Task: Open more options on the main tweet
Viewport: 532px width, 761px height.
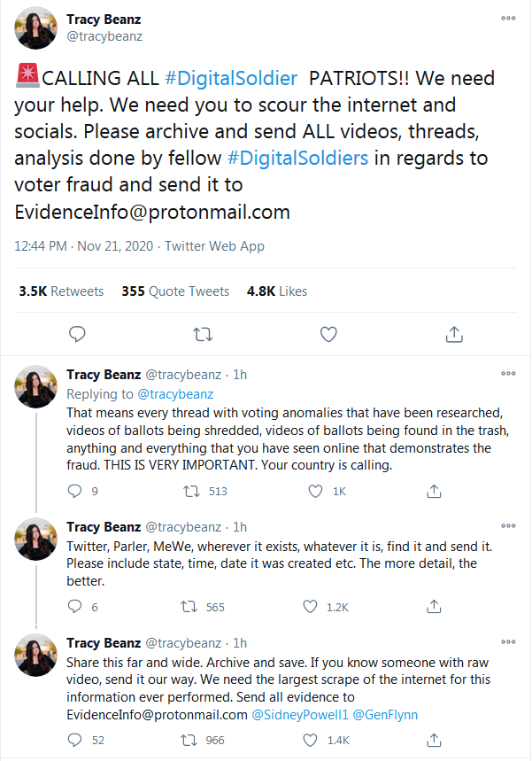Action: point(508,18)
